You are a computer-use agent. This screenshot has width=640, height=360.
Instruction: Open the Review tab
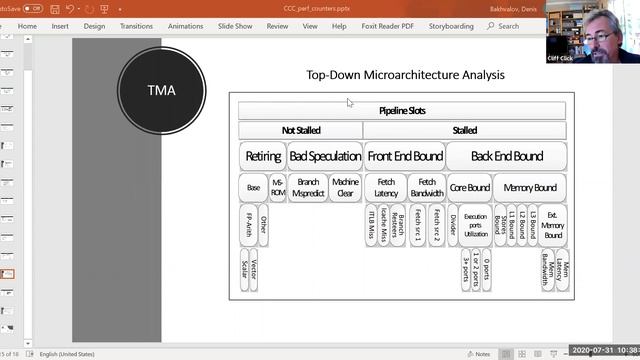click(277, 26)
